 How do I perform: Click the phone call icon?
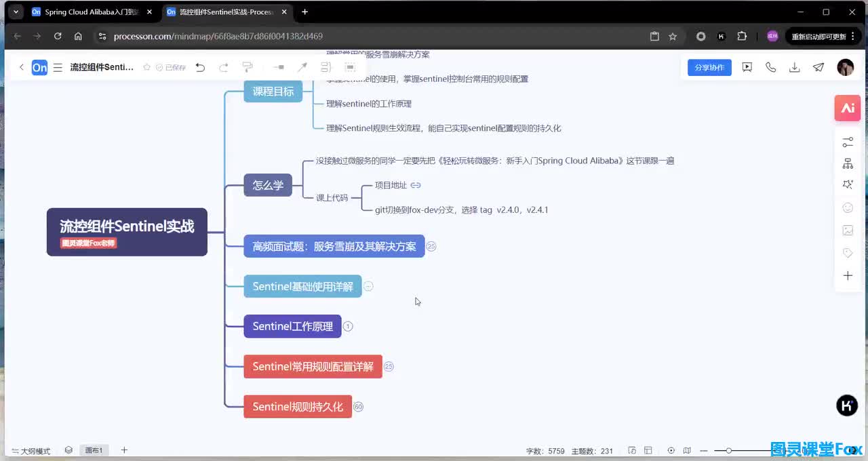[771, 67]
